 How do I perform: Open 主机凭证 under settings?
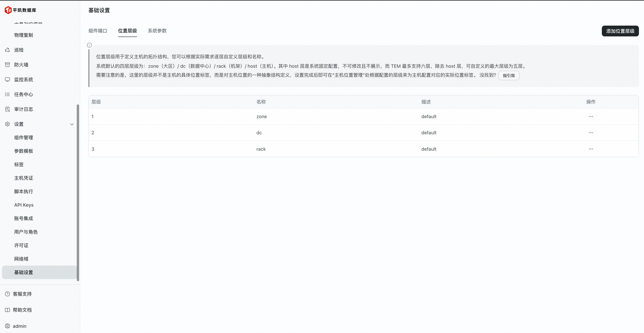23,178
